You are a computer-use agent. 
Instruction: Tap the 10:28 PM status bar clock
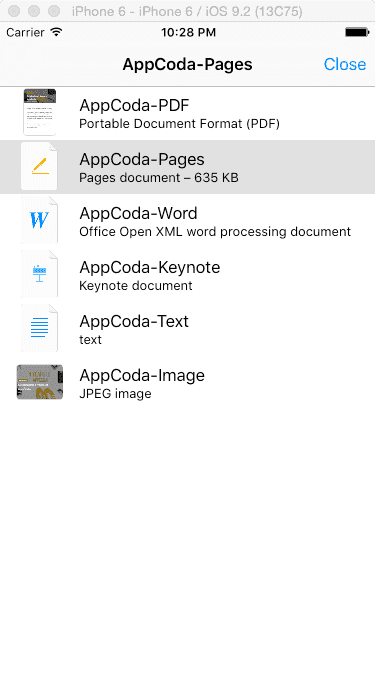(x=188, y=33)
